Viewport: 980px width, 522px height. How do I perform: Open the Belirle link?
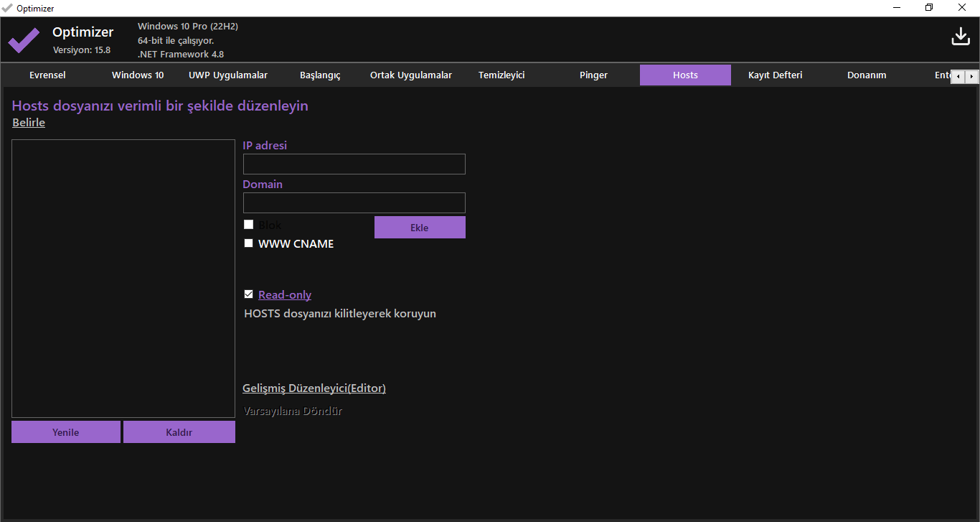click(29, 123)
